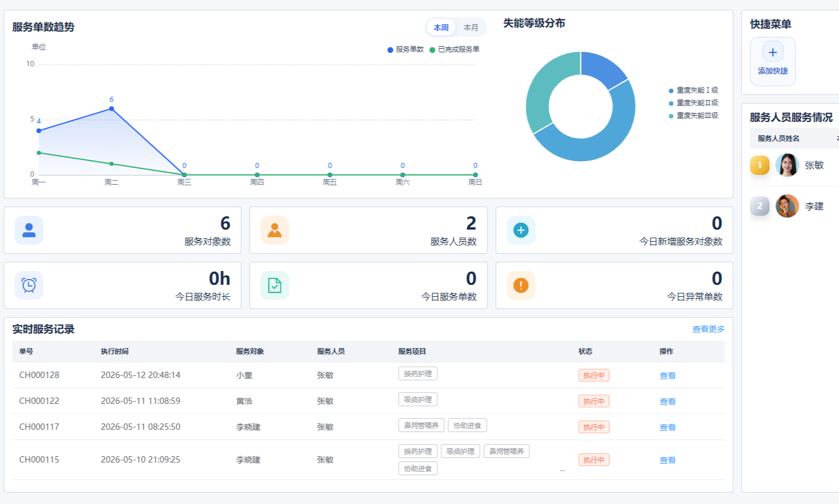Image resolution: width=839 pixels, height=504 pixels.
Task: Click 李建's avatar photo
Action: (787, 206)
